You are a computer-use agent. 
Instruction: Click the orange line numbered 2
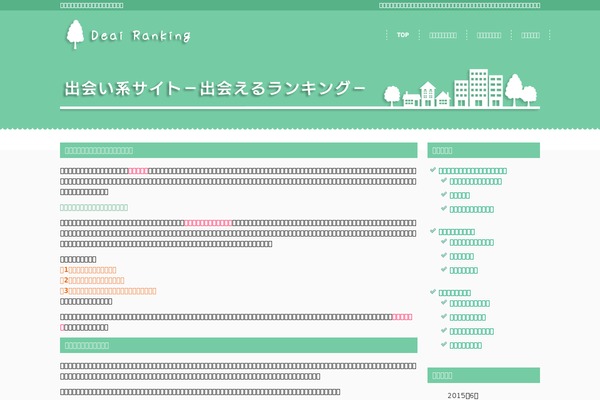(92, 280)
